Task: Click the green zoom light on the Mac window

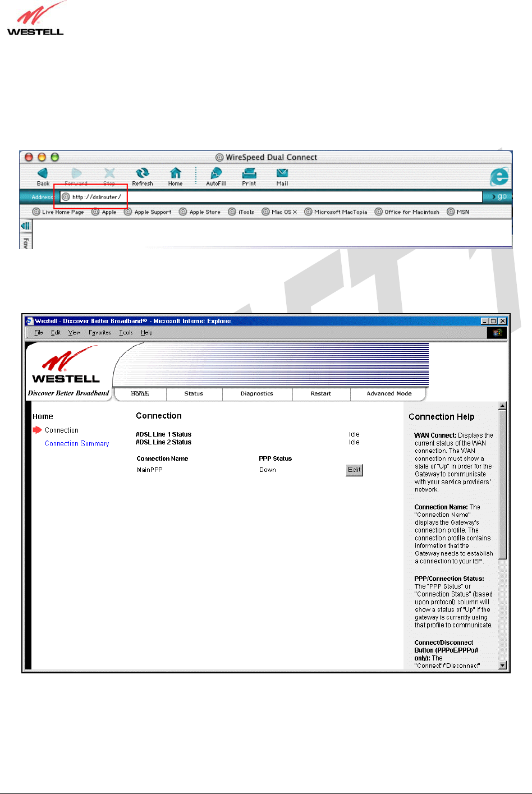Action: pyautogui.click(x=54, y=157)
